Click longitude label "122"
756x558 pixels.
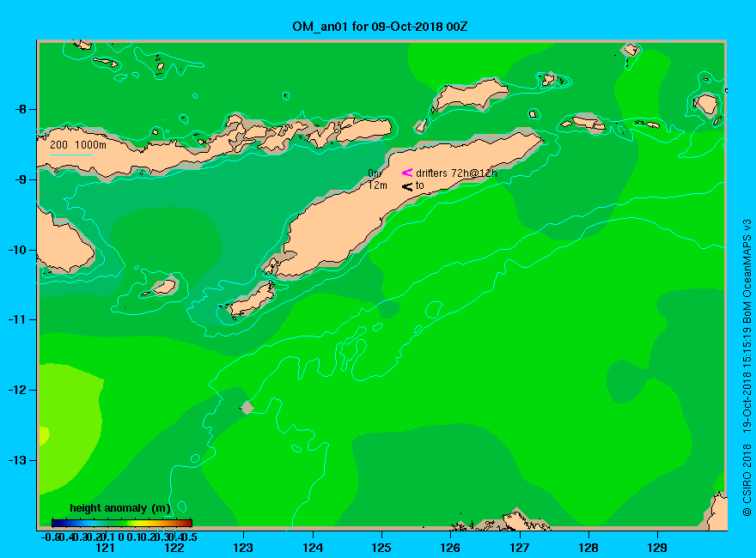(x=174, y=548)
